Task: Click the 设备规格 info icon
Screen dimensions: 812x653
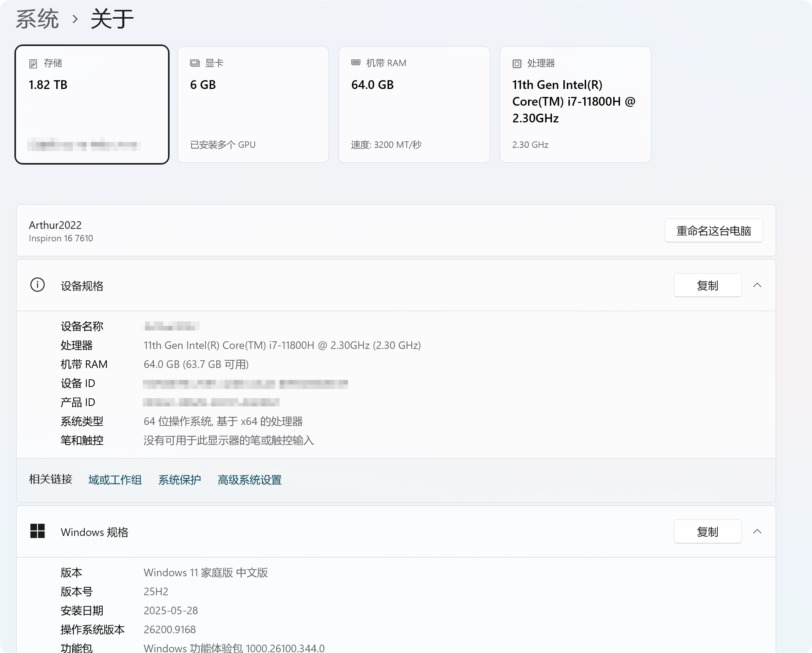Action: pyautogui.click(x=37, y=285)
